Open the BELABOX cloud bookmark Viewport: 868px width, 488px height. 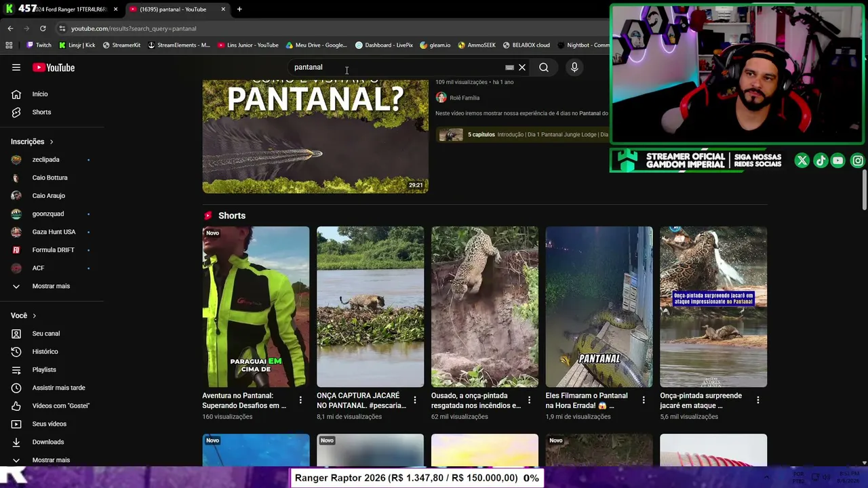point(526,45)
